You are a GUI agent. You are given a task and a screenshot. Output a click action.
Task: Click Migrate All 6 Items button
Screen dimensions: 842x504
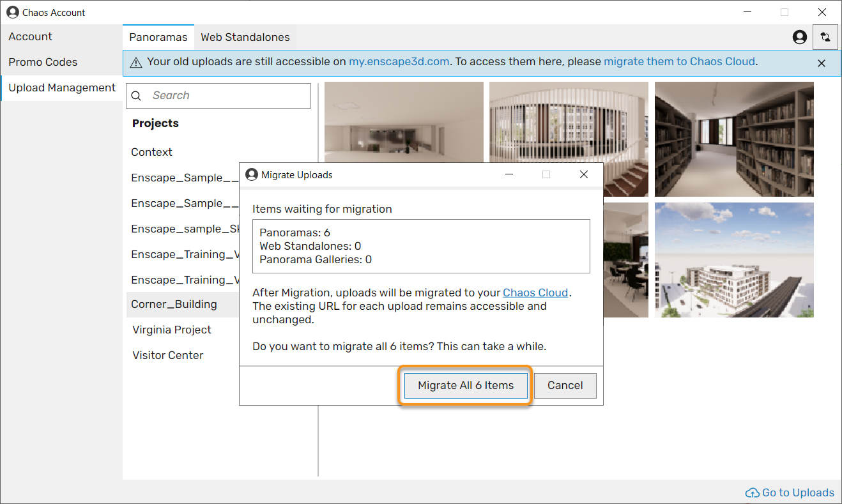point(466,385)
